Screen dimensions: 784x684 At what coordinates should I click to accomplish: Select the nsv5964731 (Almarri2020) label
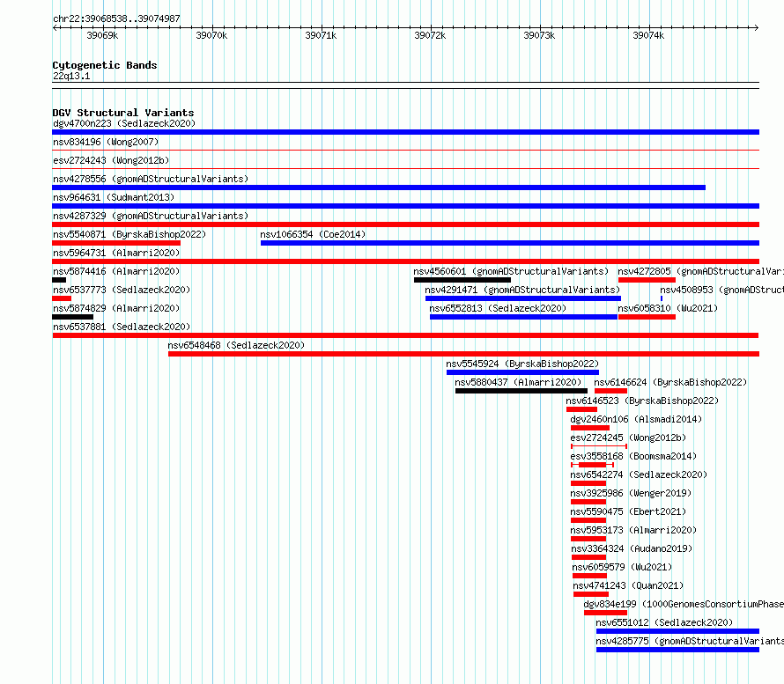click(x=116, y=253)
